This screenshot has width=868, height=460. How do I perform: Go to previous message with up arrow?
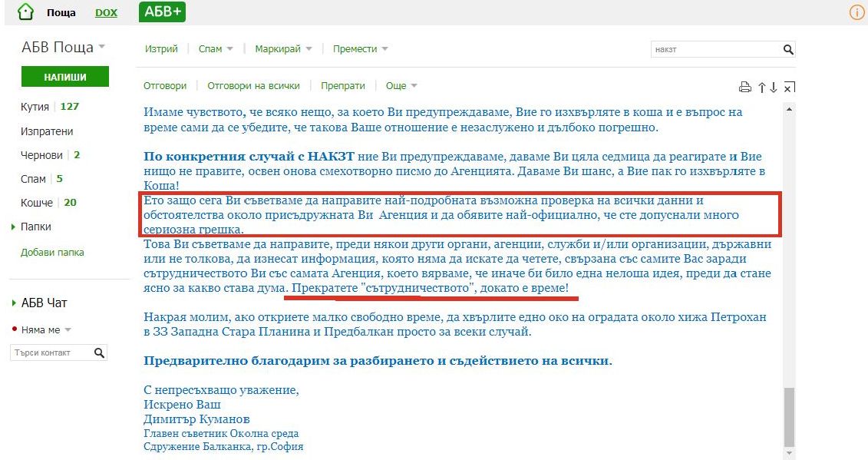(761, 87)
